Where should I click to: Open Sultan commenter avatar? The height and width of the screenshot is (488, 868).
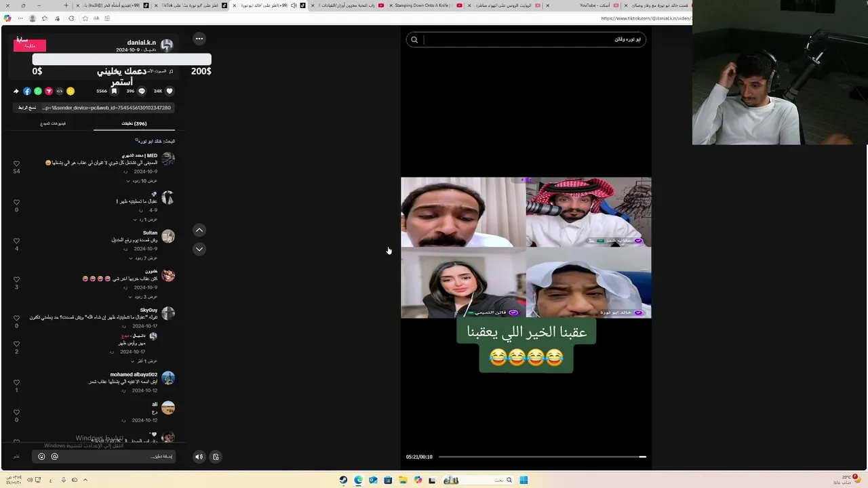pyautogui.click(x=168, y=236)
